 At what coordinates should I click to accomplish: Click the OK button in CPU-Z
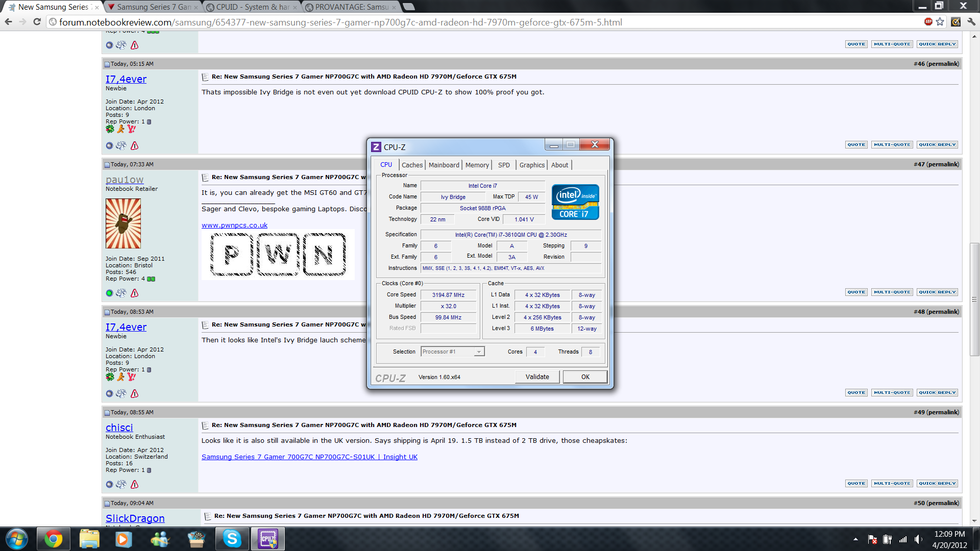click(585, 377)
